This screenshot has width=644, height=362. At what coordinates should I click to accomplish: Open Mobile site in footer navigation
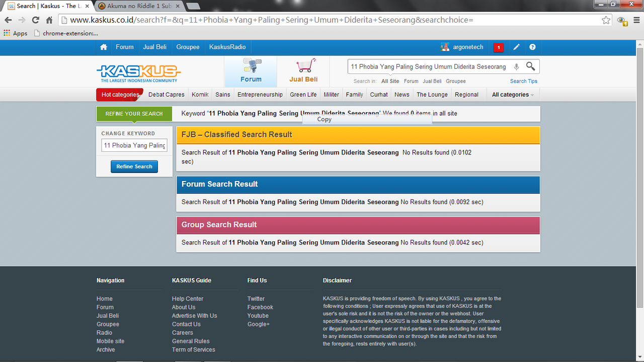pyautogui.click(x=111, y=341)
